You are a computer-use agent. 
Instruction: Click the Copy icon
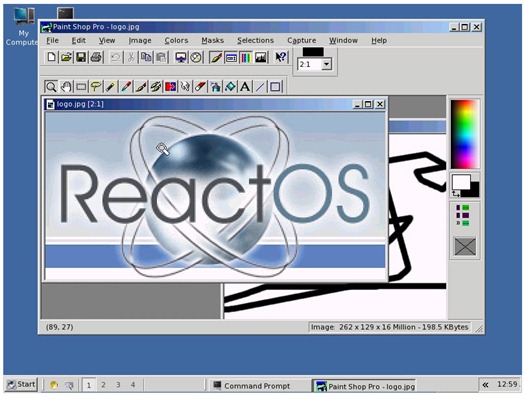click(x=146, y=57)
